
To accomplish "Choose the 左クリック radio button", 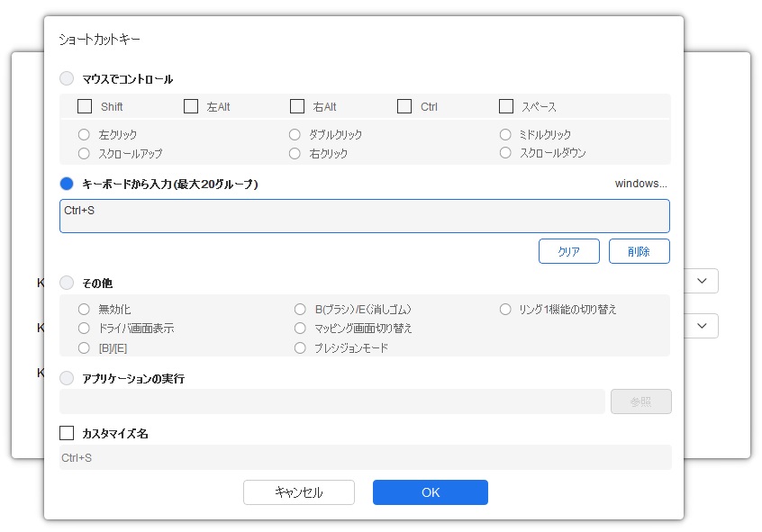I will (x=85, y=135).
